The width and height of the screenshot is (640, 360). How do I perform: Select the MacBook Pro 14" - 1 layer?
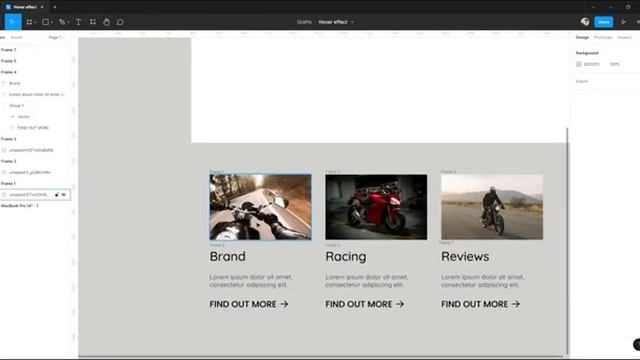20,206
